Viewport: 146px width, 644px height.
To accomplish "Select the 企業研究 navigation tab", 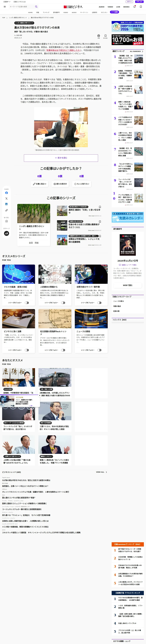I will click(x=94, y=12).
